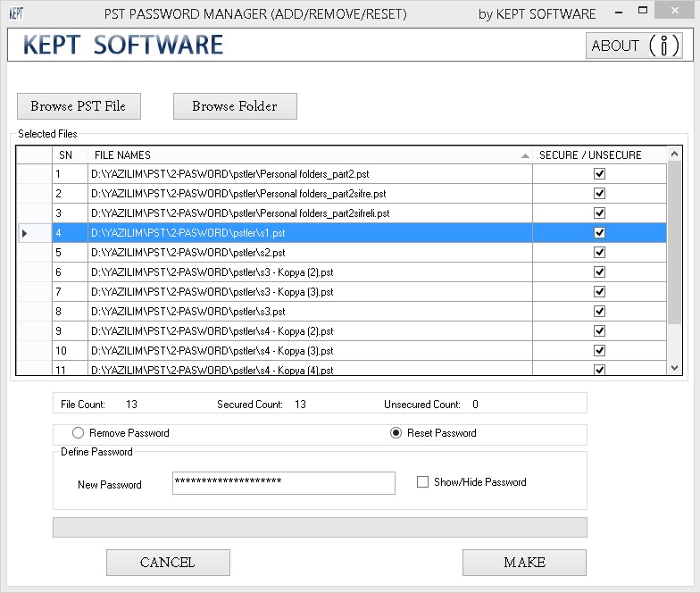Click the New Password input field

coord(284,482)
